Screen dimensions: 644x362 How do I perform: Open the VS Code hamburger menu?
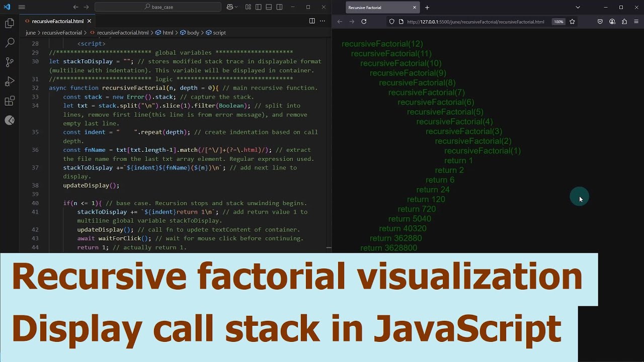[x=21, y=7]
